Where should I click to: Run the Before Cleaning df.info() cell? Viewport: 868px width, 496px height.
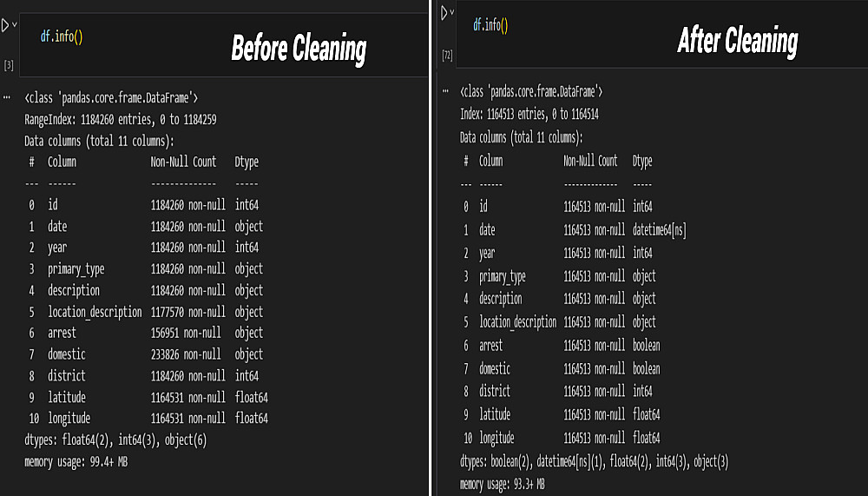tap(5, 25)
